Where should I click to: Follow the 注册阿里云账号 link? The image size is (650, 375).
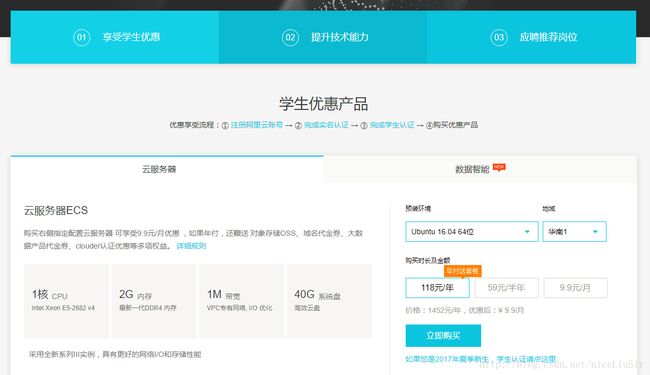pos(257,125)
